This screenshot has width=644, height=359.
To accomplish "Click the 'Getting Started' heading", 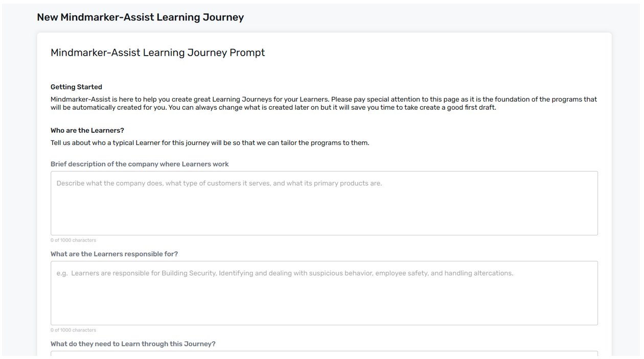I will coord(76,87).
